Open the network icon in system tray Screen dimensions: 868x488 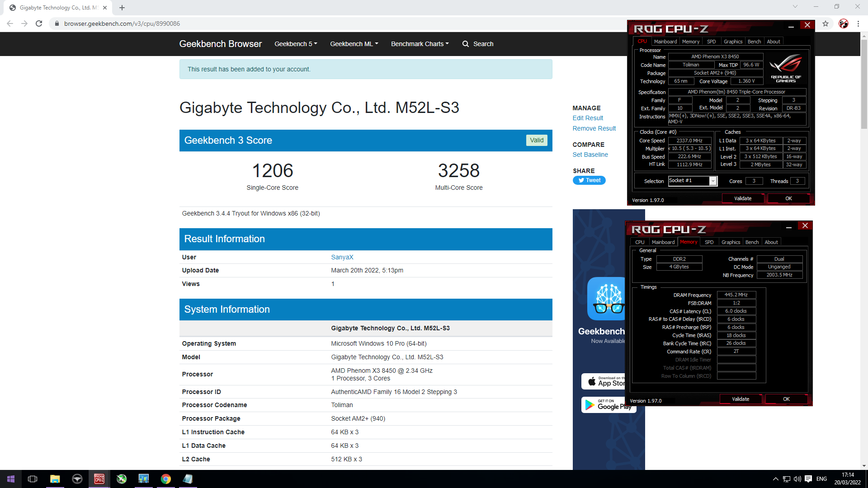787,479
